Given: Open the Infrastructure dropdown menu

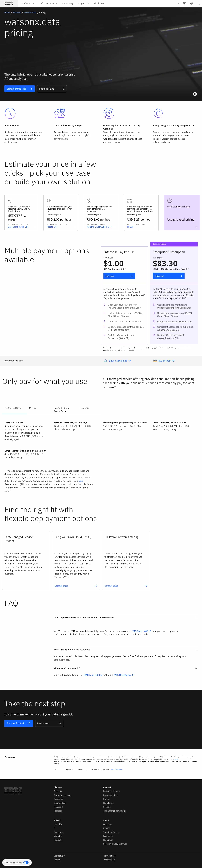Looking at the screenshot, I should pyautogui.click(x=48, y=3).
